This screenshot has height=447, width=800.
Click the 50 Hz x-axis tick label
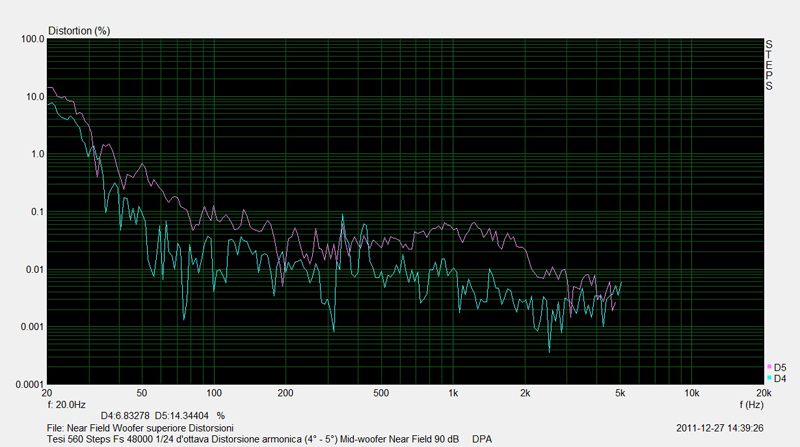pyautogui.click(x=142, y=393)
